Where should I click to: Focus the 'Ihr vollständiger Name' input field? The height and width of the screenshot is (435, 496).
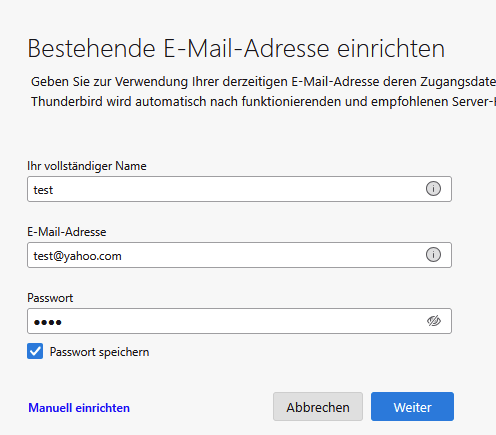point(239,189)
